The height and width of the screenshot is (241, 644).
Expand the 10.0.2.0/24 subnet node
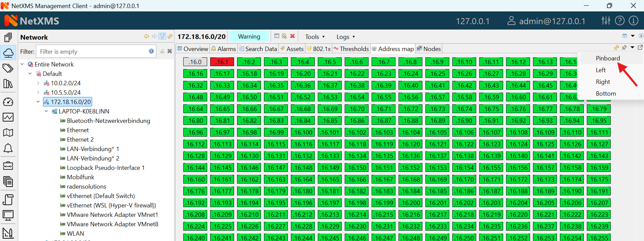coord(38,83)
